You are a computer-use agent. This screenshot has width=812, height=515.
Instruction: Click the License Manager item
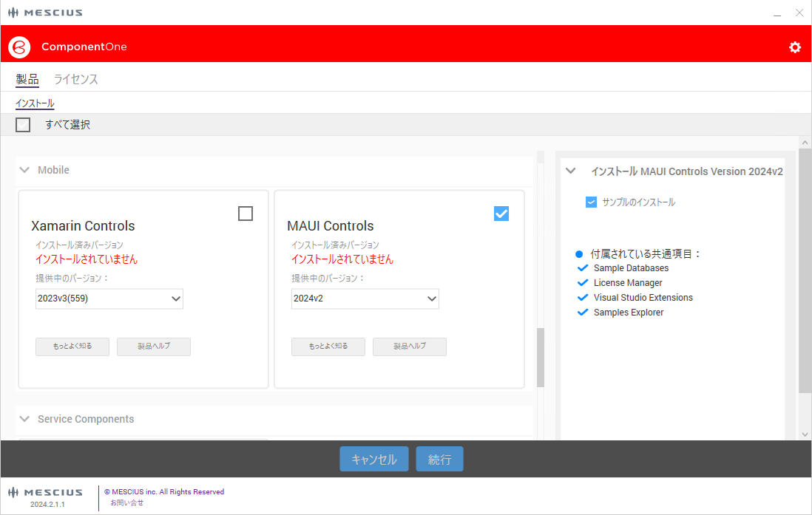628,282
